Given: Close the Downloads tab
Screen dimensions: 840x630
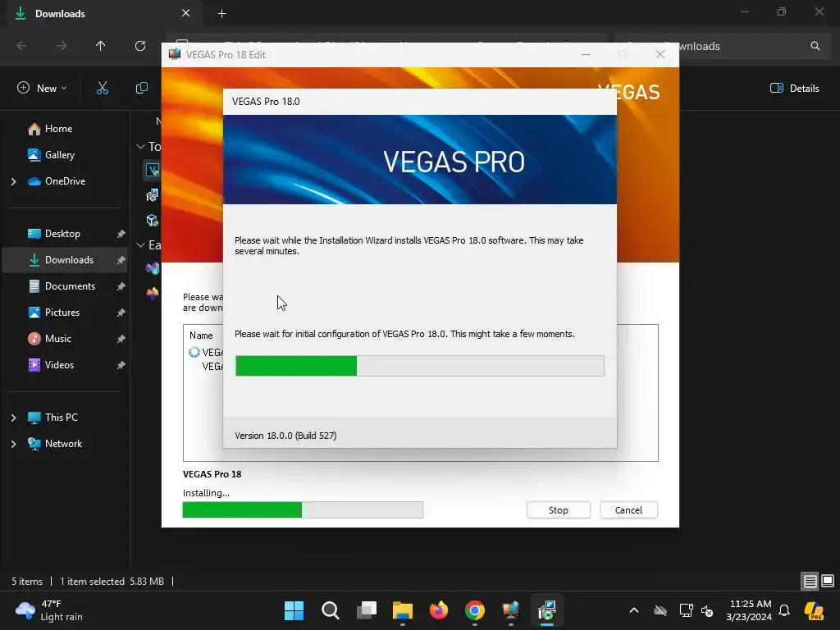Looking at the screenshot, I should point(186,13).
